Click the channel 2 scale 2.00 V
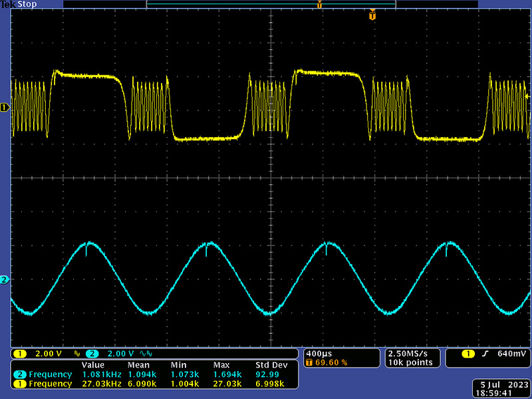Viewport: 532px width, 399px height. tap(121, 354)
